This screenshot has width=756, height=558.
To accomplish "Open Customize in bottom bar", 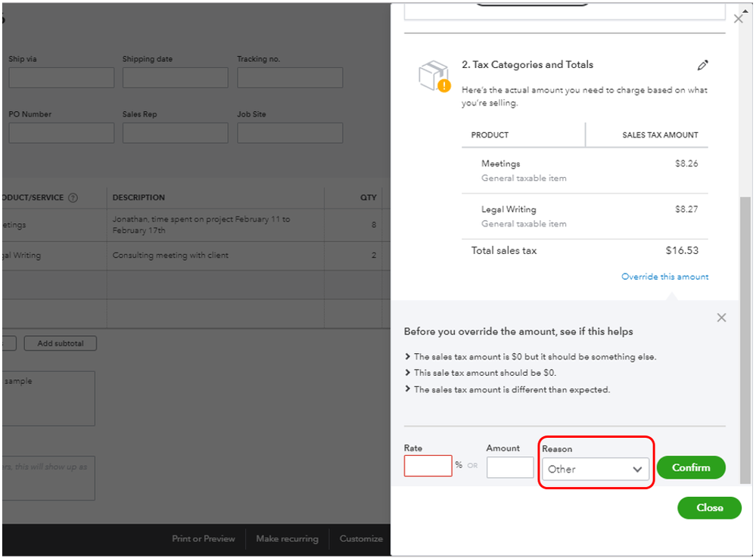I will coord(361,539).
